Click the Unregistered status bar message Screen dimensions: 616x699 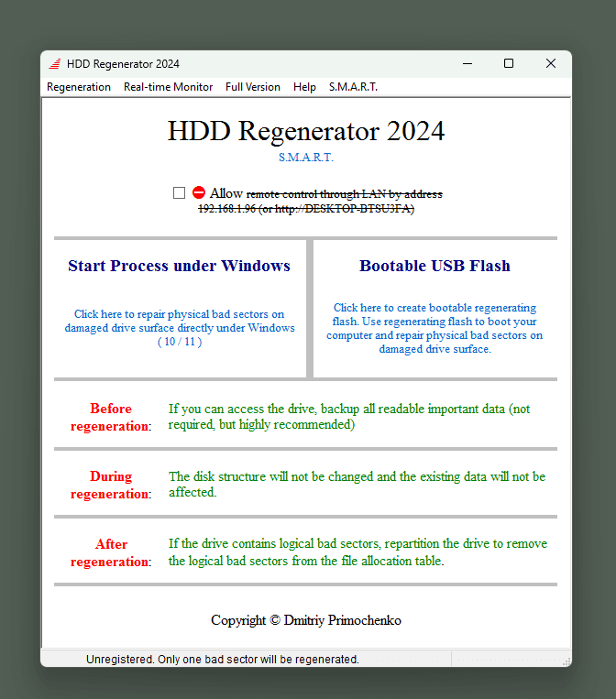pos(223,660)
